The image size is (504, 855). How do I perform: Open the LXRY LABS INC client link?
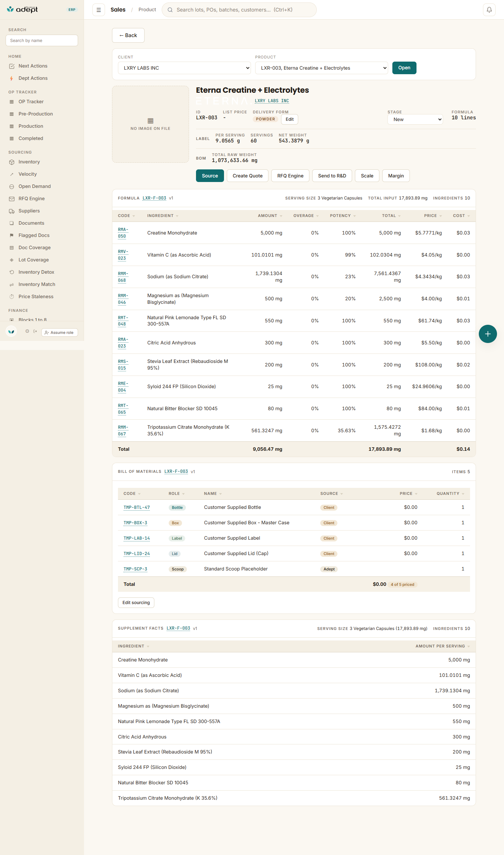tap(272, 101)
